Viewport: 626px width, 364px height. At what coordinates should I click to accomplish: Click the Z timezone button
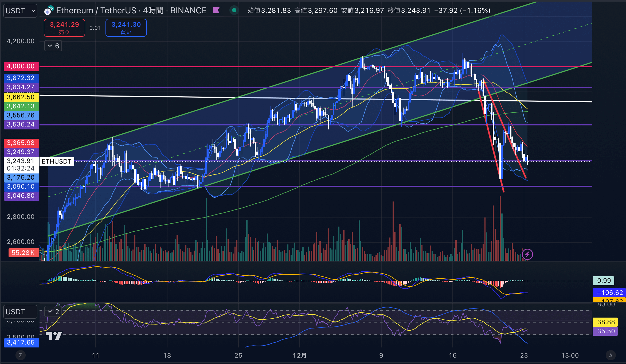(20, 355)
